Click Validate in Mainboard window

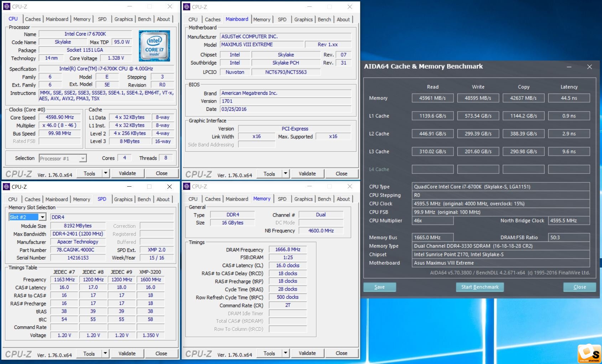point(307,174)
